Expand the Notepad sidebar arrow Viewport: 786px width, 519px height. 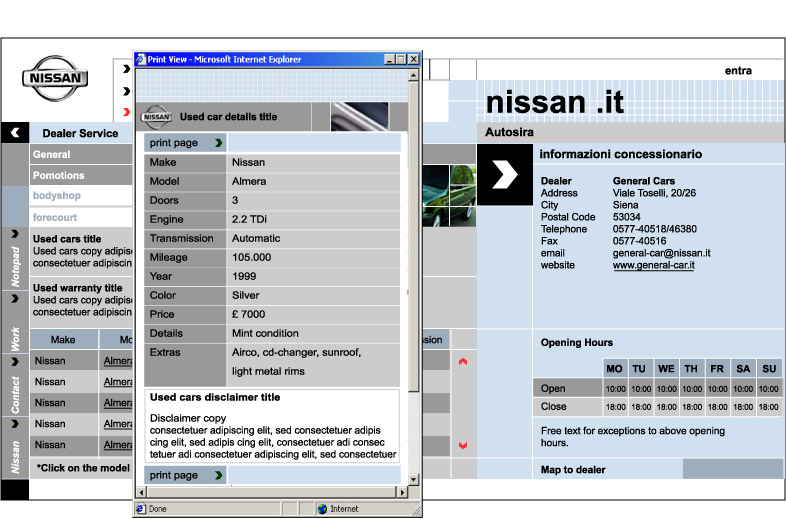(x=15, y=234)
